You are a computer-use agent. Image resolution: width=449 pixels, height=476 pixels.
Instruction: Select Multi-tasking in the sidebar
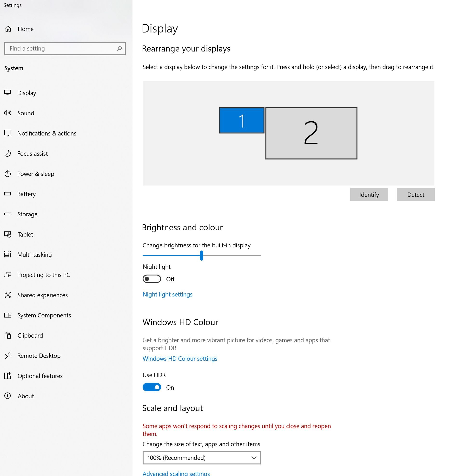point(34,255)
